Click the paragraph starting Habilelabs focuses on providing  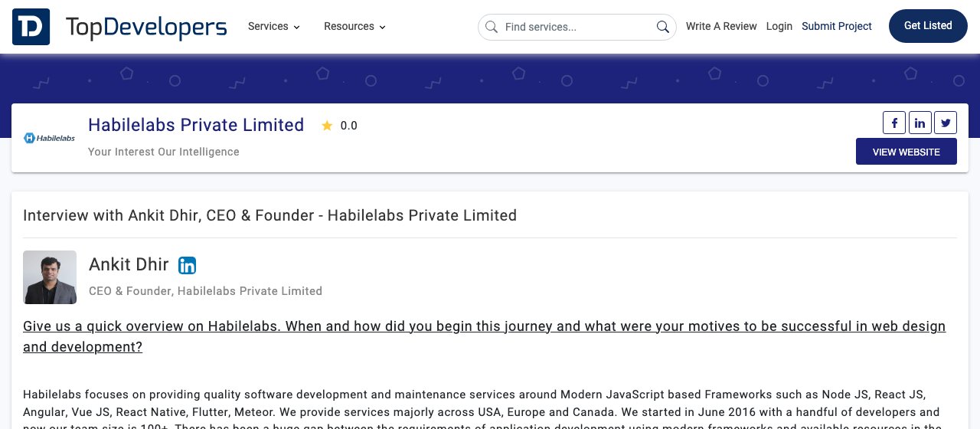tap(482, 408)
